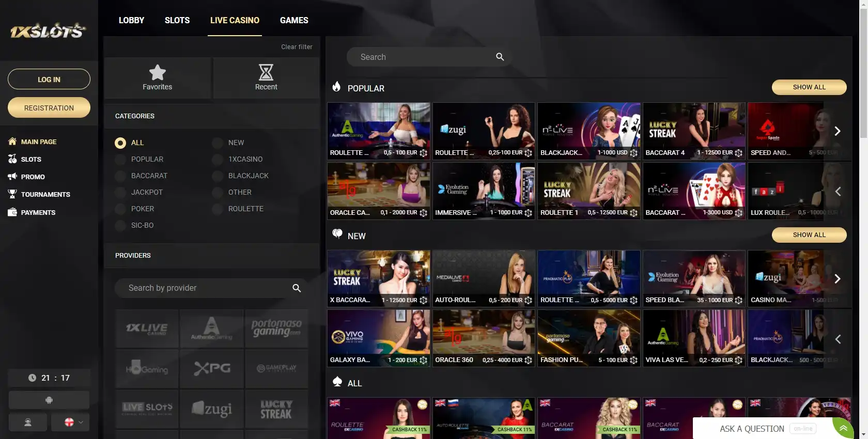Open the Fashion Punto Portomaso game thumbnail
Viewport: 868px width, 439px height.
tap(589, 338)
